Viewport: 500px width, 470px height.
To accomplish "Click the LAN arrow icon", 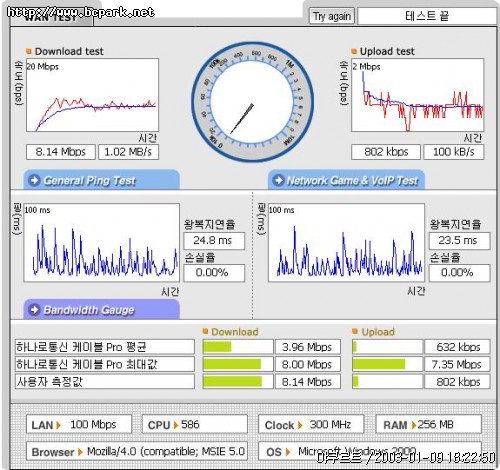I will pos(59,425).
